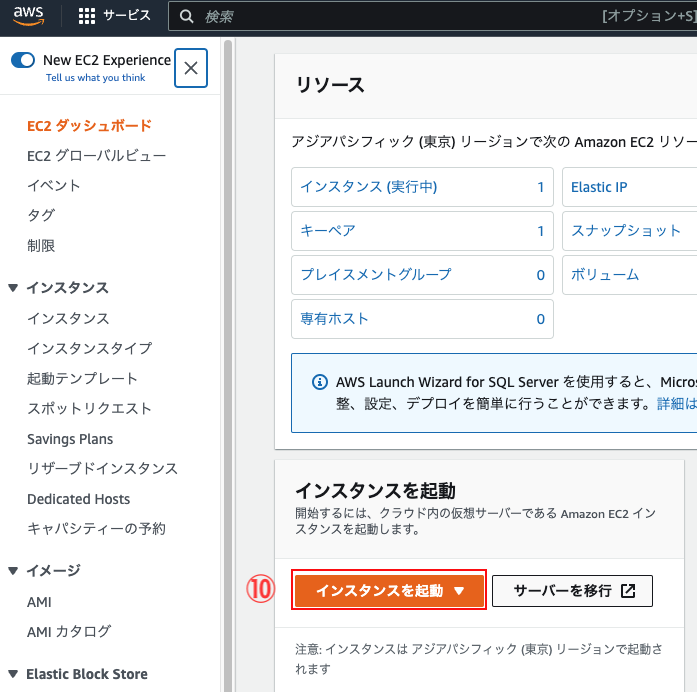Collapse the インスタンス sidebar section
Viewport: 697px width, 692px height.
[13, 288]
